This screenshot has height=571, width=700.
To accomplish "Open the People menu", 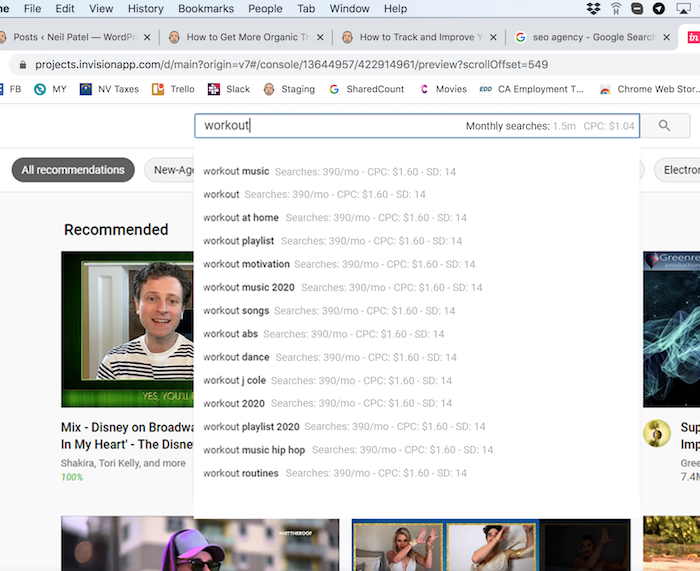I will point(265,8).
